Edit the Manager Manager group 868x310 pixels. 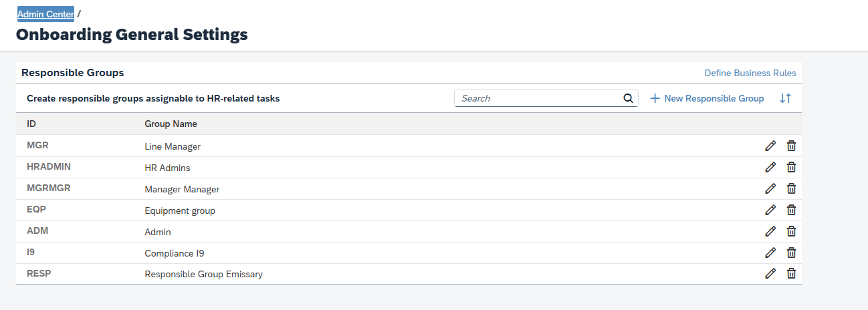tap(770, 189)
